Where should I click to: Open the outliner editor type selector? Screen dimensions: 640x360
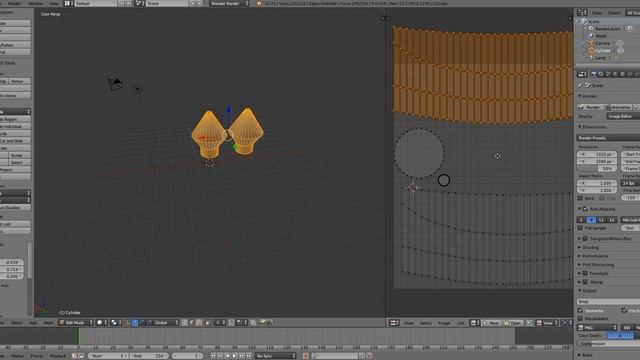[x=582, y=13]
